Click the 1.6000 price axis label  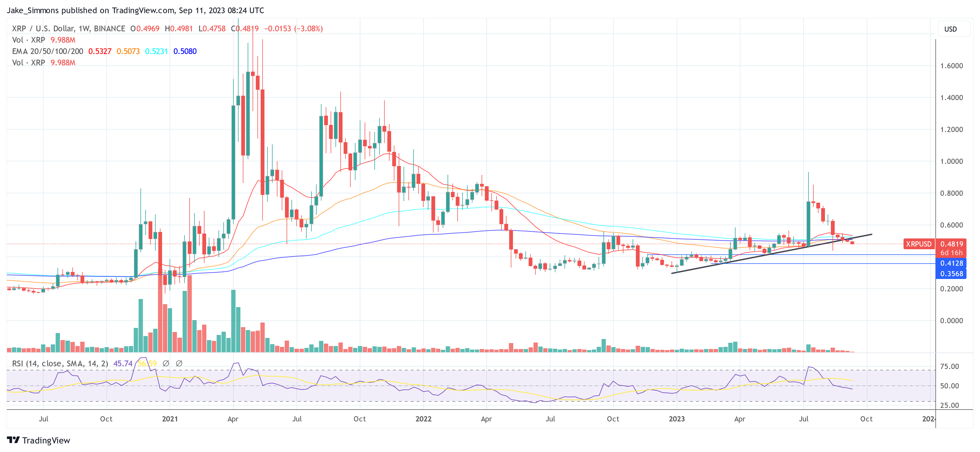click(x=951, y=66)
